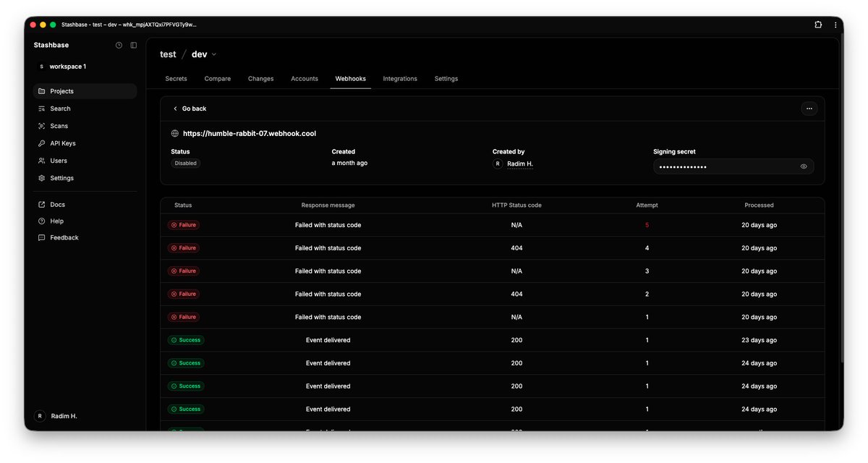The height and width of the screenshot is (463, 868).
Task: Click the red attempt number 5
Action: pyautogui.click(x=647, y=225)
